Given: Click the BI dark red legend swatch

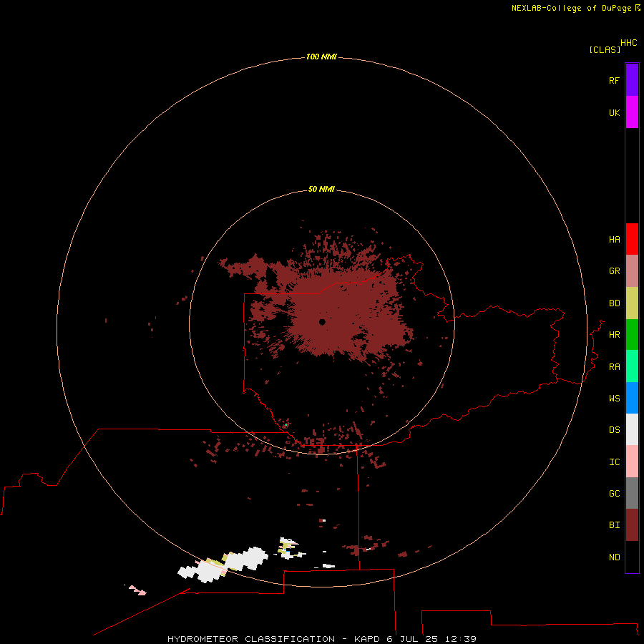Looking at the screenshot, I should tap(632, 525).
